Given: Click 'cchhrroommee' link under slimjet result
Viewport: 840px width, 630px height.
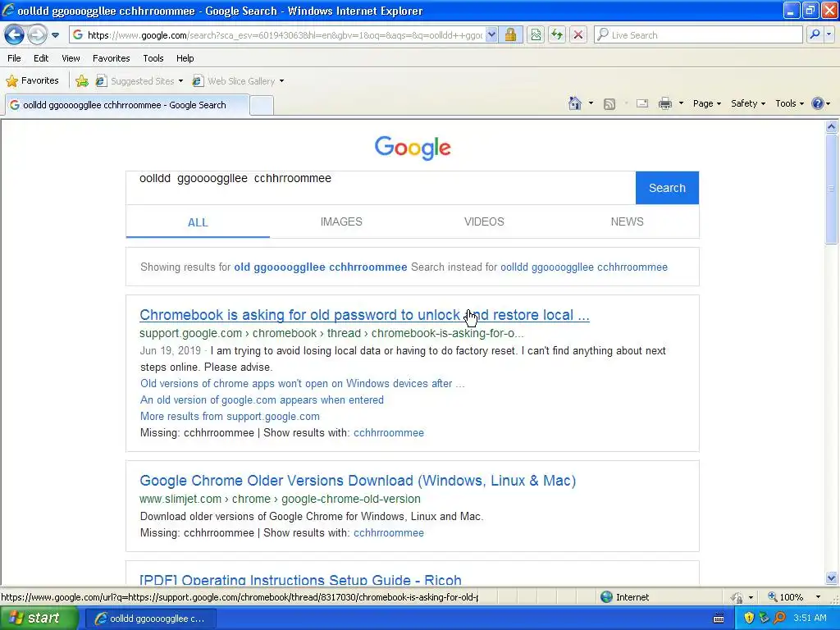Looking at the screenshot, I should pyautogui.click(x=388, y=533).
